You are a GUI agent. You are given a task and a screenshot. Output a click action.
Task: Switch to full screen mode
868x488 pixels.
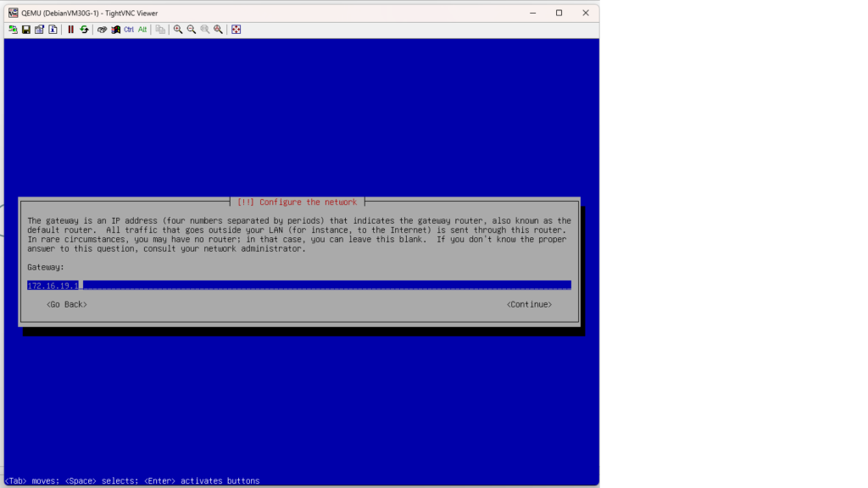point(236,30)
